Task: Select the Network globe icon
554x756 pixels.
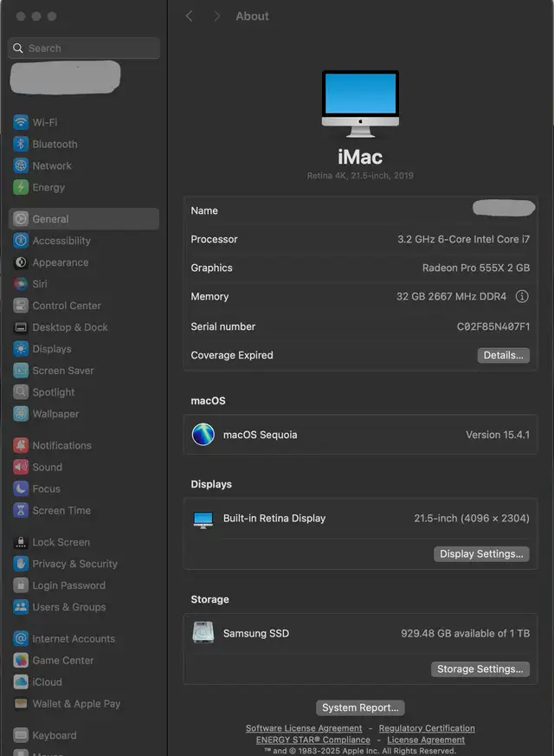Action: [21, 165]
